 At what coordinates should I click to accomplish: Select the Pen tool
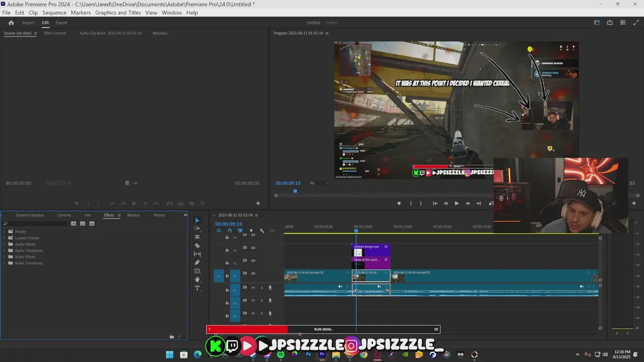click(197, 262)
